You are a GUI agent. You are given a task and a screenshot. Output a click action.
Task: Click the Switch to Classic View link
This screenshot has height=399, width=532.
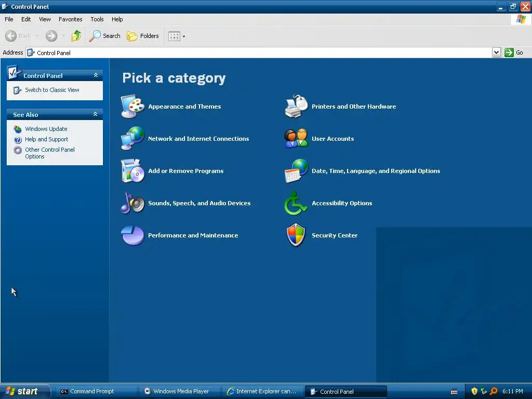click(x=52, y=90)
